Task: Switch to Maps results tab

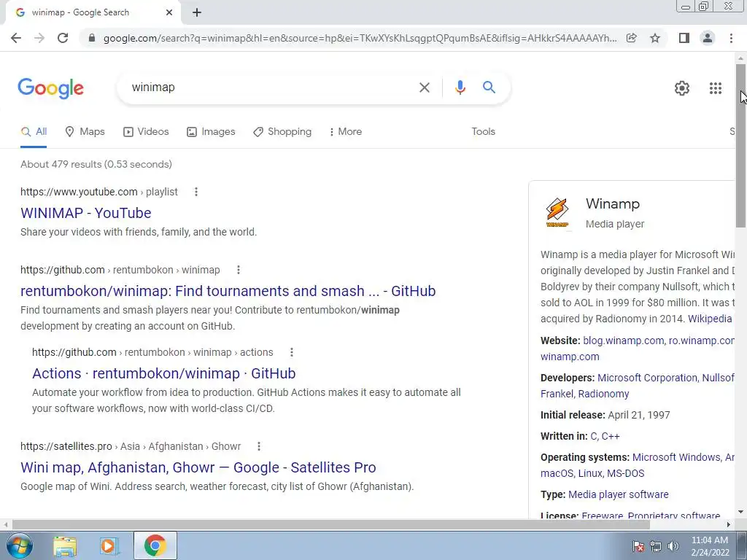Action: point(85,132)
